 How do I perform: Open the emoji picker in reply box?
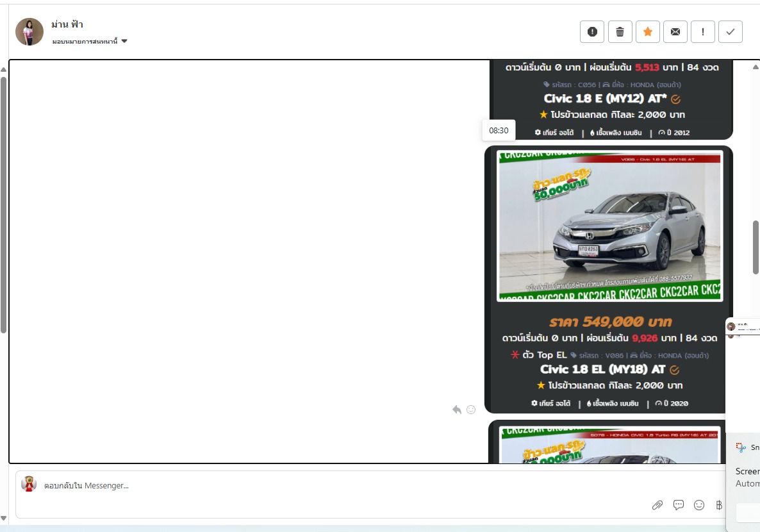tap(699, 505)
